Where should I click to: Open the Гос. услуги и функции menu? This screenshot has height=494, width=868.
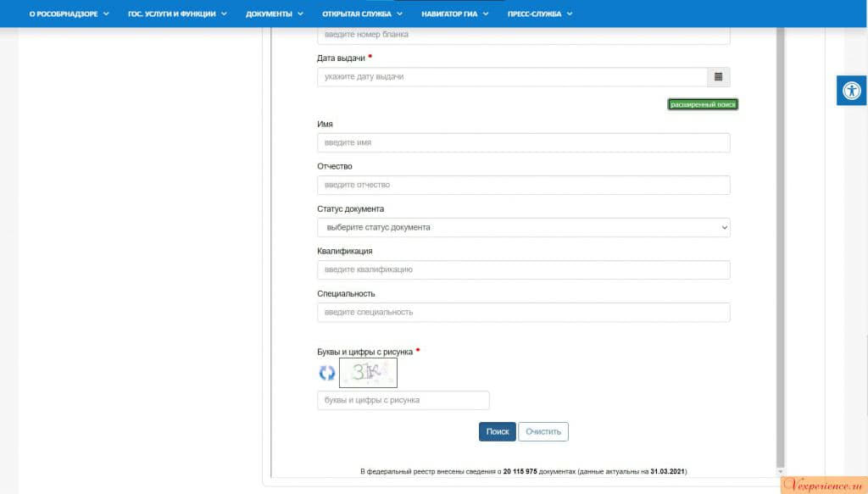pyautogui.click(x=176, y=14)
